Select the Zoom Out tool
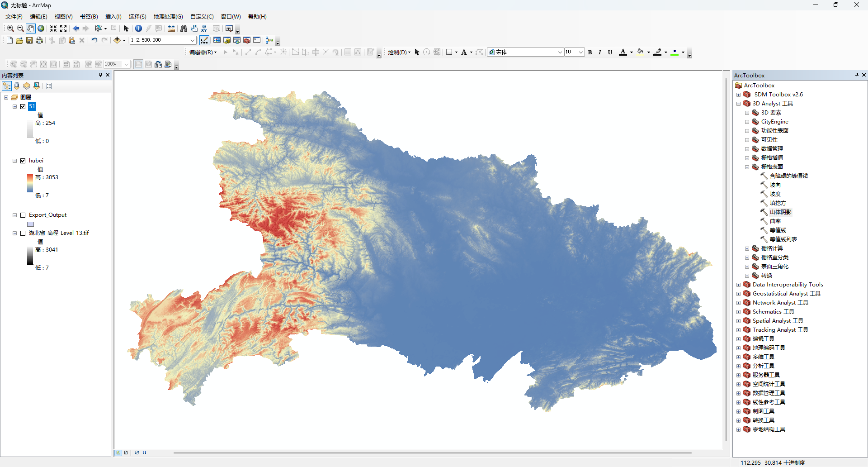The width and height of the screenshot is (868, 467). tap(20, 29)
